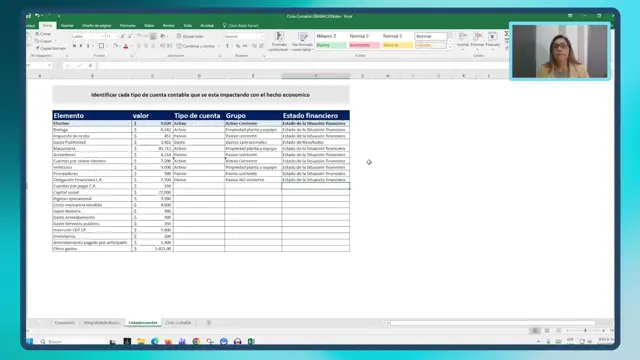Open the Fórmulas ribbon tab
The width and height of the screenshot is (640, 360).
tap(128, 25)
